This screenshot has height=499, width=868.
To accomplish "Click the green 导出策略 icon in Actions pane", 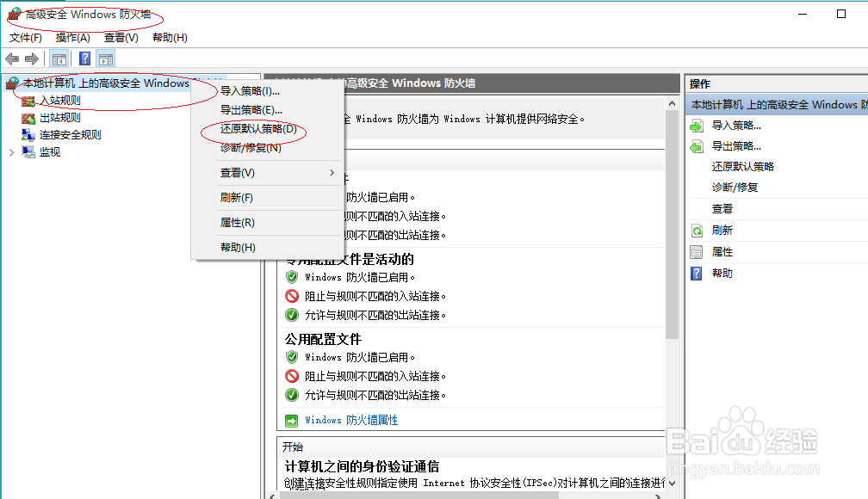I will click(x=697, y=146).
